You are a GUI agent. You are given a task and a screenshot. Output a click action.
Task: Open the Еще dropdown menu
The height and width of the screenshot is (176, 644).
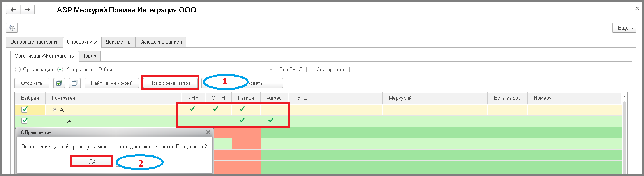[x=624, y=28]
